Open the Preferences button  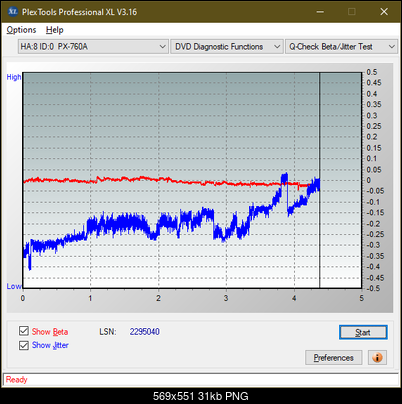tap(333, 358)
